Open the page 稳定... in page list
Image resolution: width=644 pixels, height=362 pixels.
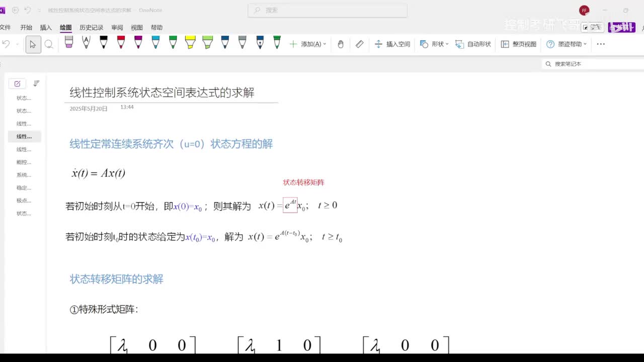tap(24, 188)
